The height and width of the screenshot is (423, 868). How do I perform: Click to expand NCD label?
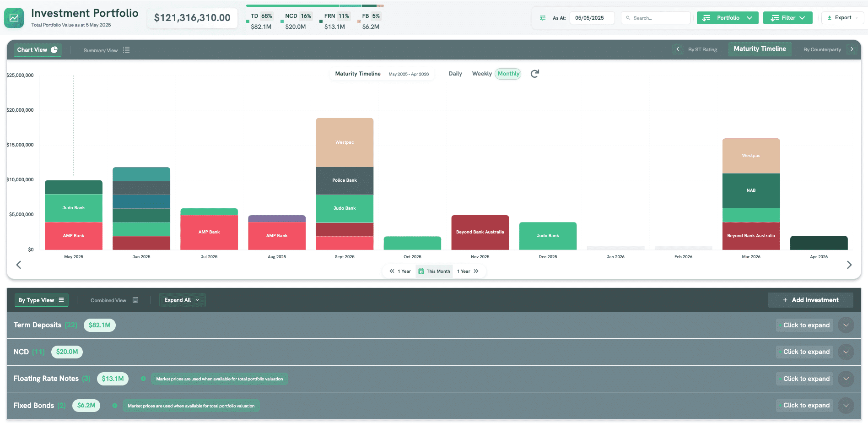click(x=804, y=352)
